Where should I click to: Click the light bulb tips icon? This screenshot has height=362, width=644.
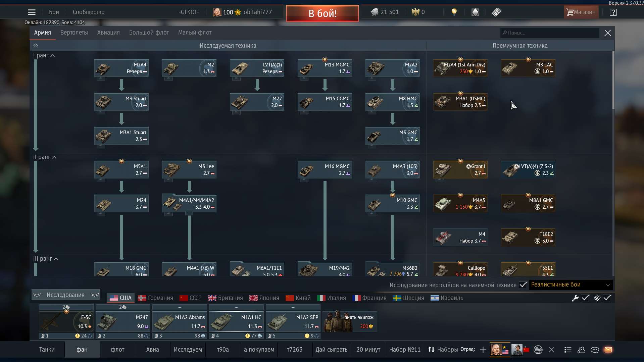point(454,12)
